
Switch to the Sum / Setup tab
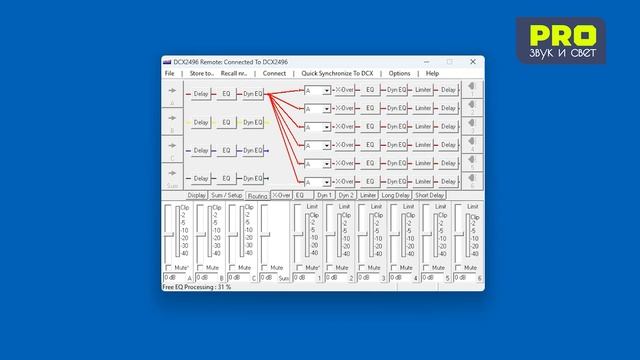pos(227,196)
